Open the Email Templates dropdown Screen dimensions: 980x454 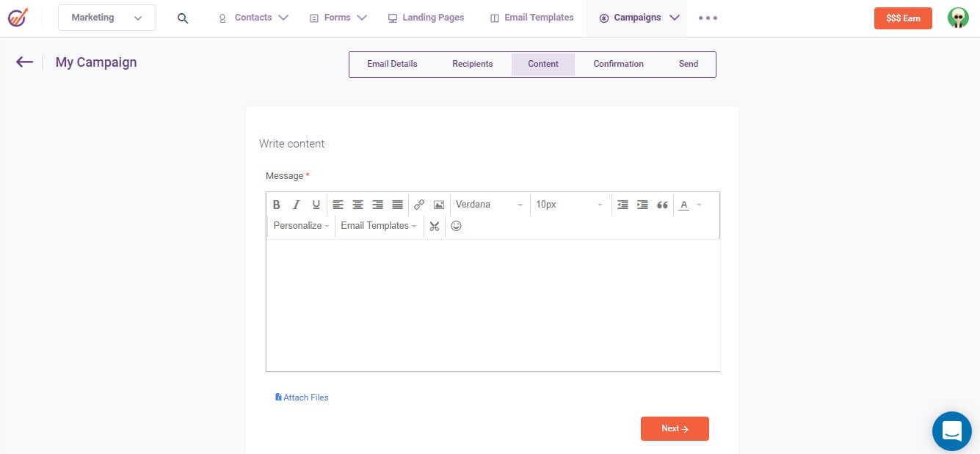377,226
